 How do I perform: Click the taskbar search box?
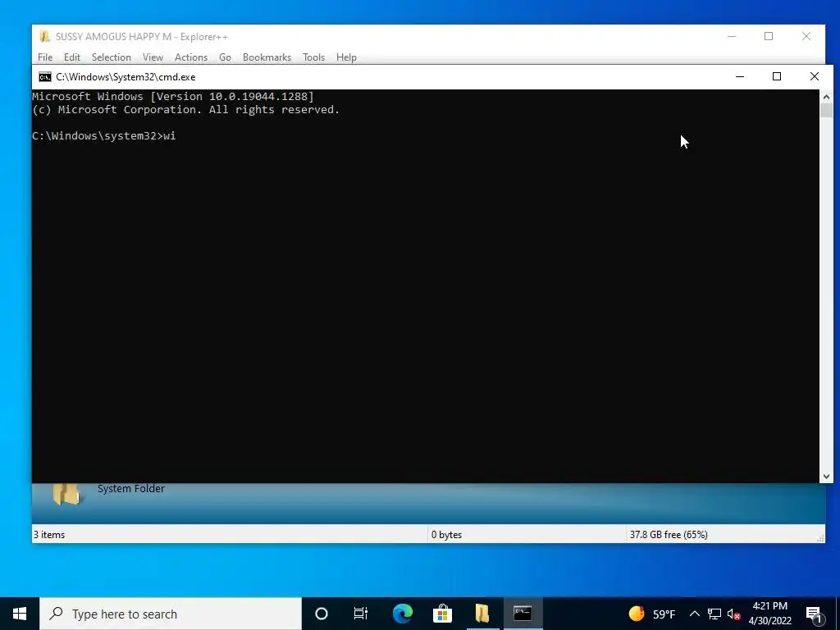(x=171, y=614)
